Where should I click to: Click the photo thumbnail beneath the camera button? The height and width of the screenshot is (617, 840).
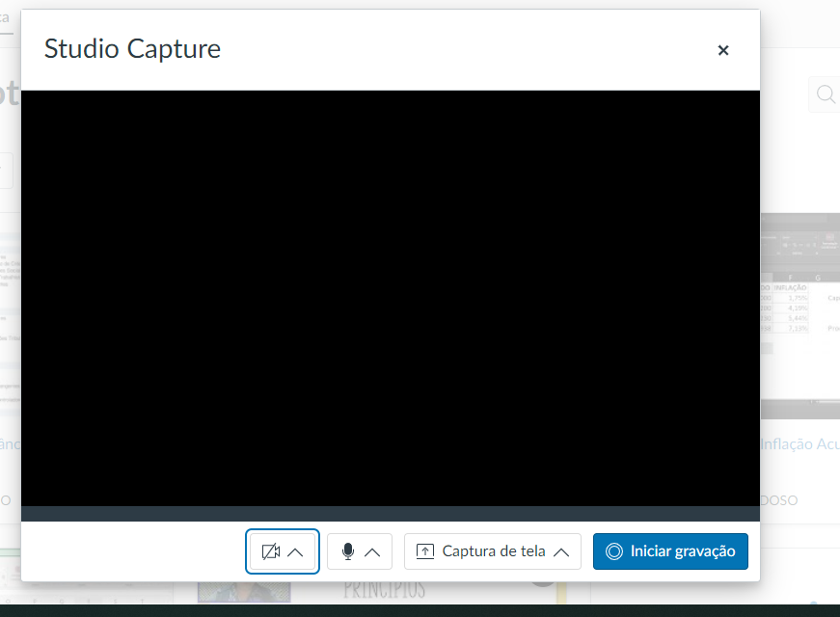[230, 590]
